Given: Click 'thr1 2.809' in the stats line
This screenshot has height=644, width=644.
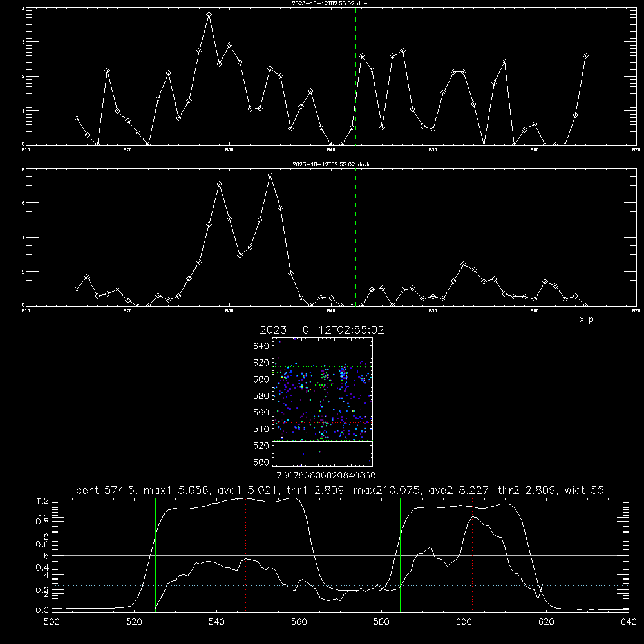Looking at the screenshot, I should click(316, 490).
